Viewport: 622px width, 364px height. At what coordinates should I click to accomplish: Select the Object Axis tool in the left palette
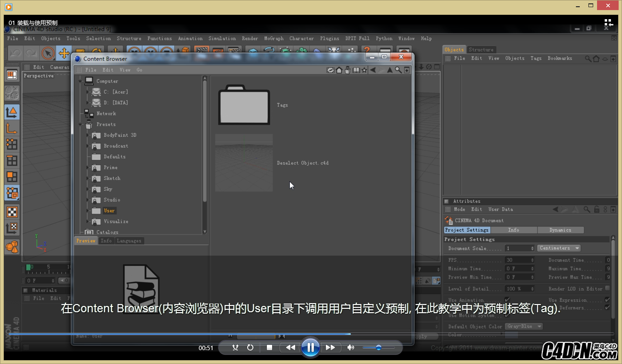[12, 128]
